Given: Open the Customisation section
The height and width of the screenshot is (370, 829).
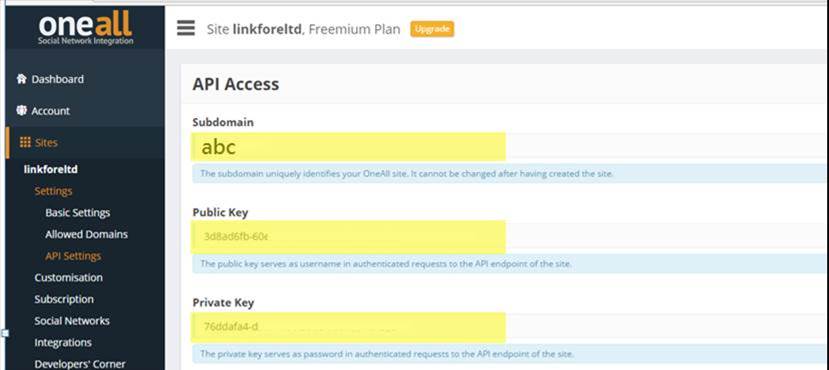Looking at the screenshot, I should coord(69,278).
